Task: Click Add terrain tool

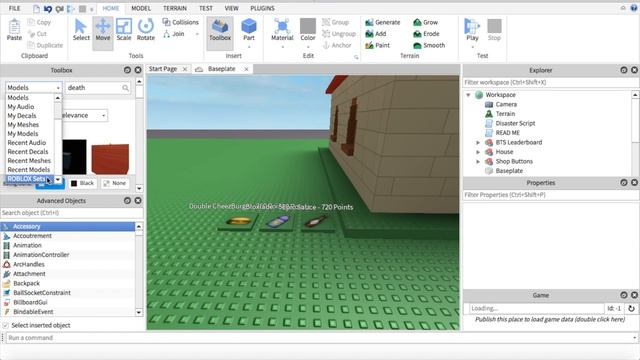Action: point(376,33)
